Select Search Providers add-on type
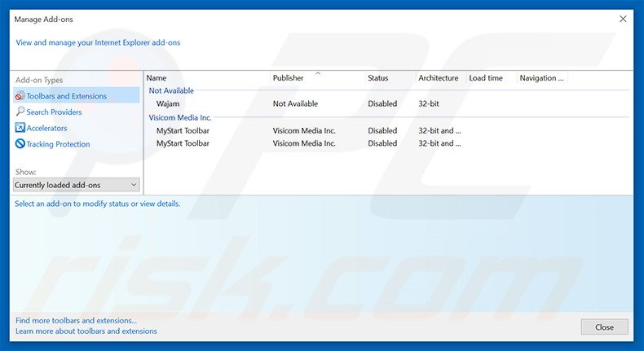Screen dimensions: 644x351 coord(54,112)
